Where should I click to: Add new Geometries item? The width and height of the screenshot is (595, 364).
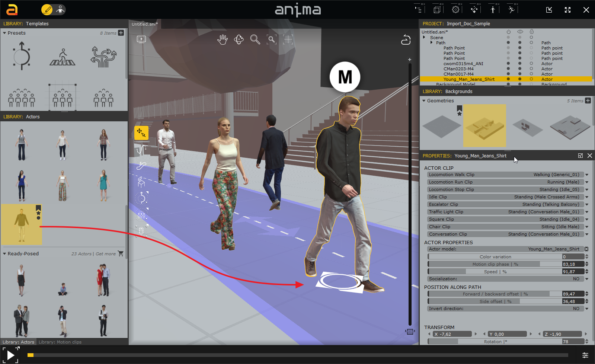[x=588, y=100]
